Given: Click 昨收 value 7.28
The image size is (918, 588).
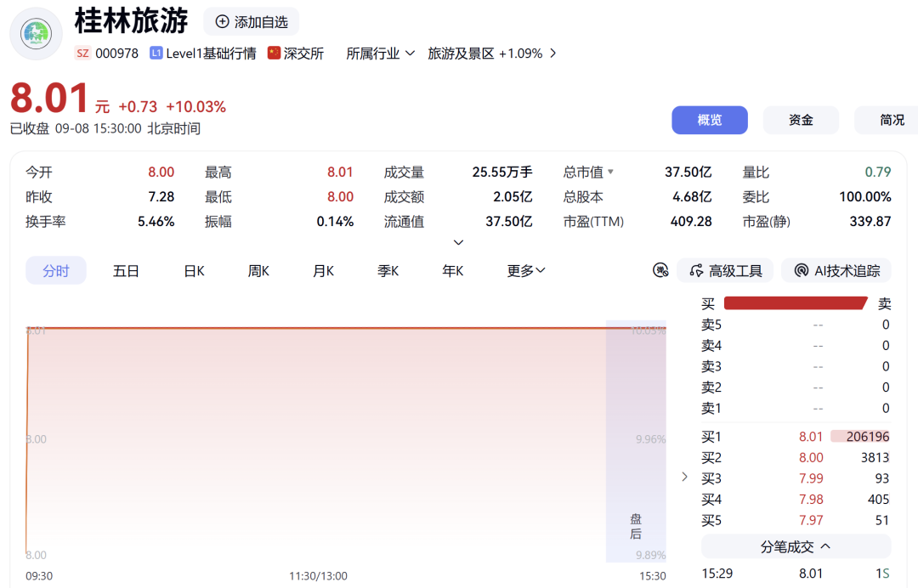Looking at the screenshot, I should [x=161, y=196].
